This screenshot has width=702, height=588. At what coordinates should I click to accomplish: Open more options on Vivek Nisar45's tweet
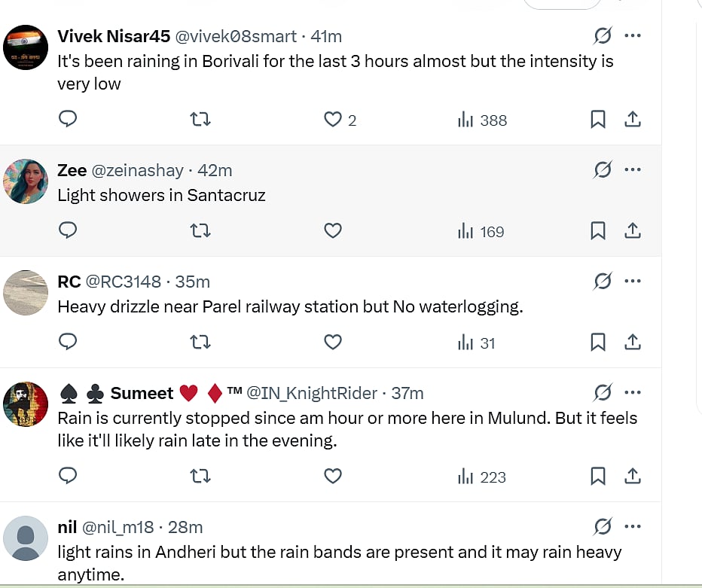point(633,35)
